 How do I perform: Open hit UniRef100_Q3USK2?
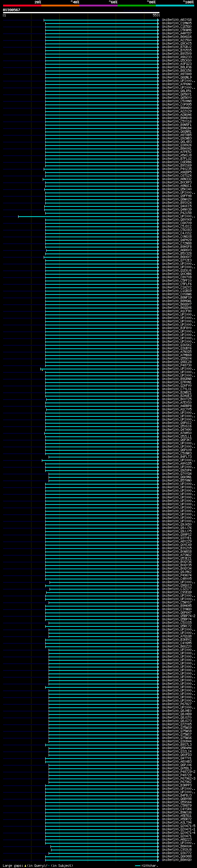(177, 345)
